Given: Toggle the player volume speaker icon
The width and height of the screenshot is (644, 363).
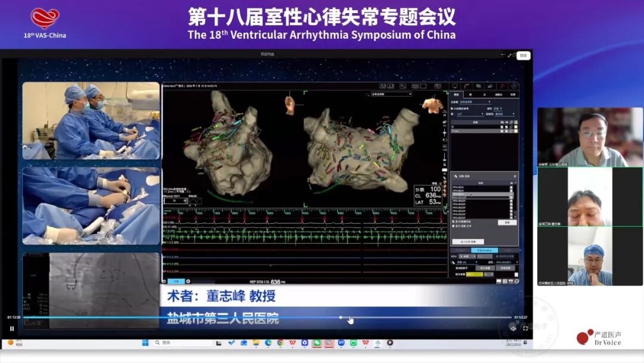Looking at the screenshot, I should click(513, 328).
